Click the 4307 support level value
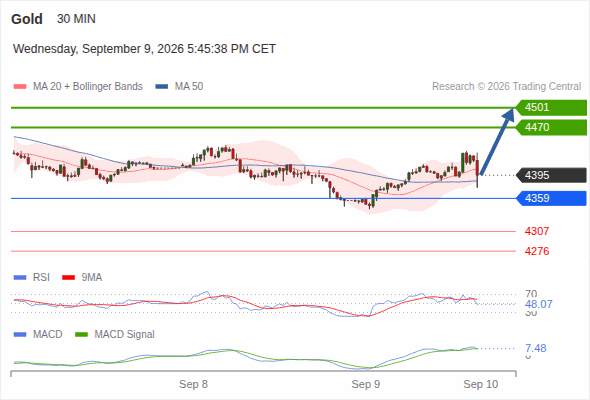This screenshot has height=400, width=590. pos(537,231)
